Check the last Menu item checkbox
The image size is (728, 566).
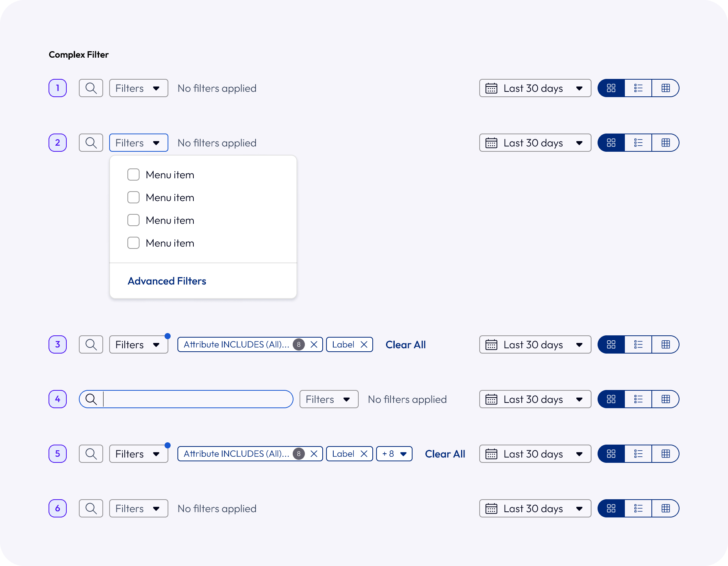pyautogui.click(x=133, y=243)
